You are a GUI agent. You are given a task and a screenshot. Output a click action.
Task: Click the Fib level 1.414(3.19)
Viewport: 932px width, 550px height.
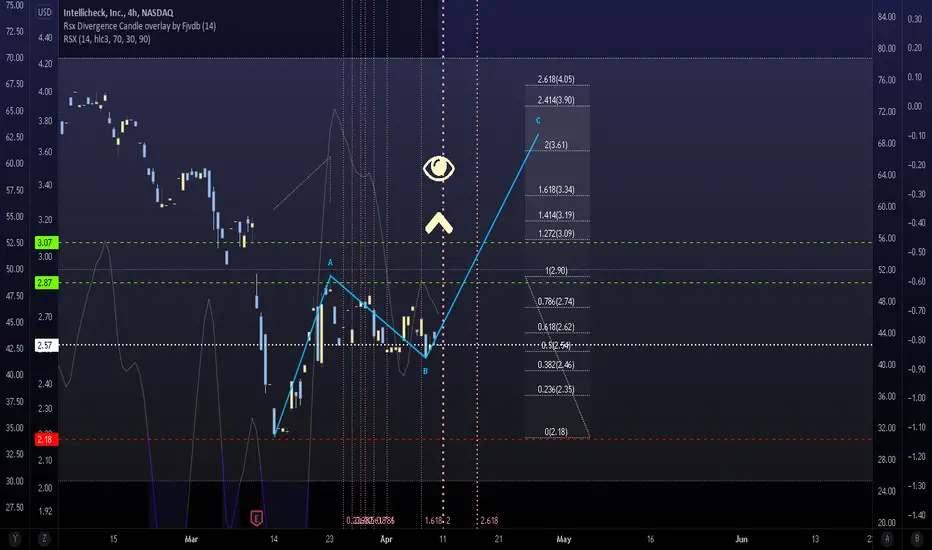click(x=556, y=215)
